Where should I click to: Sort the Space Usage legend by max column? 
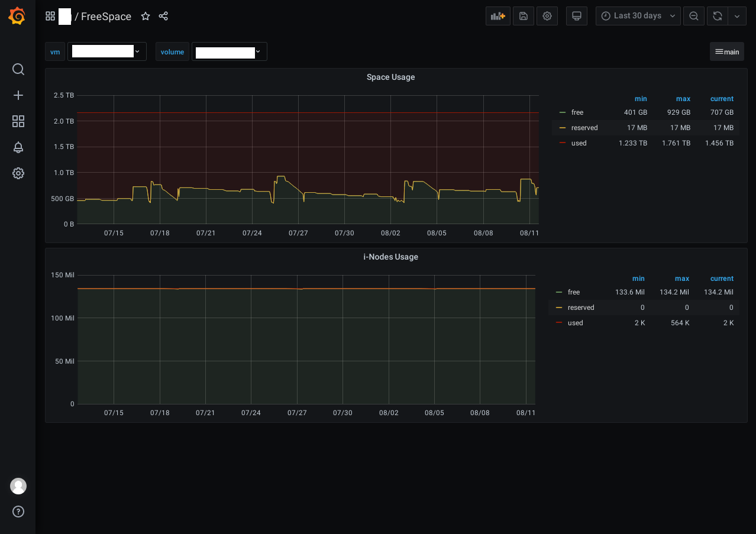click(x=683, y=99)
